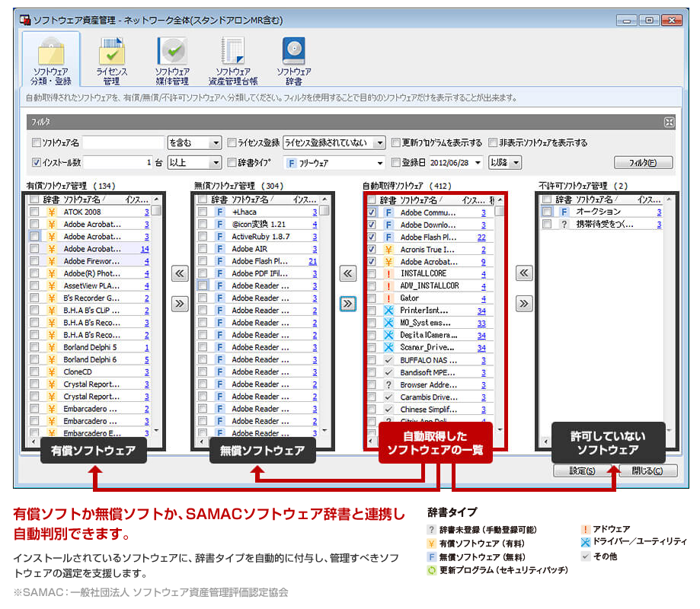Click the double-right arrow between paid and free lists

(180, 304)
